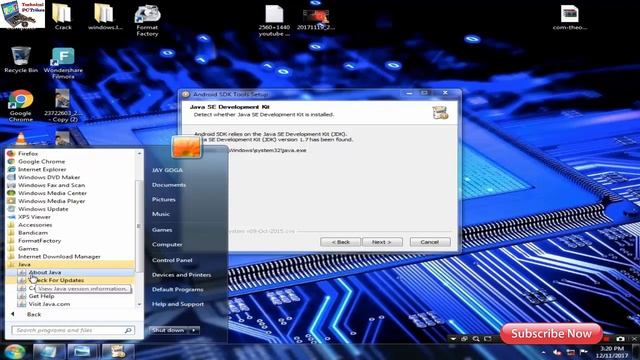This screenshot has height=360, width=640.
Task: Open Action Center flag icon
Action: (584, 352)
